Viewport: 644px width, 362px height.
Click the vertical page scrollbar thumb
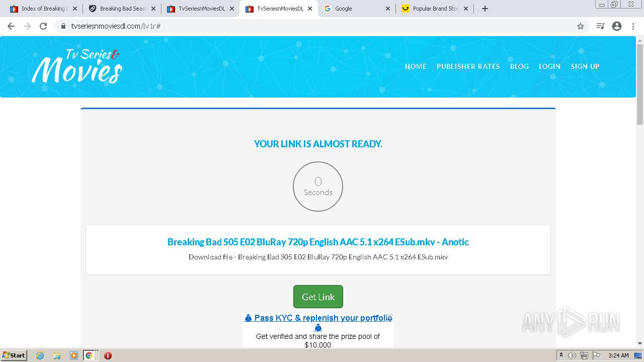click(640, 83)
